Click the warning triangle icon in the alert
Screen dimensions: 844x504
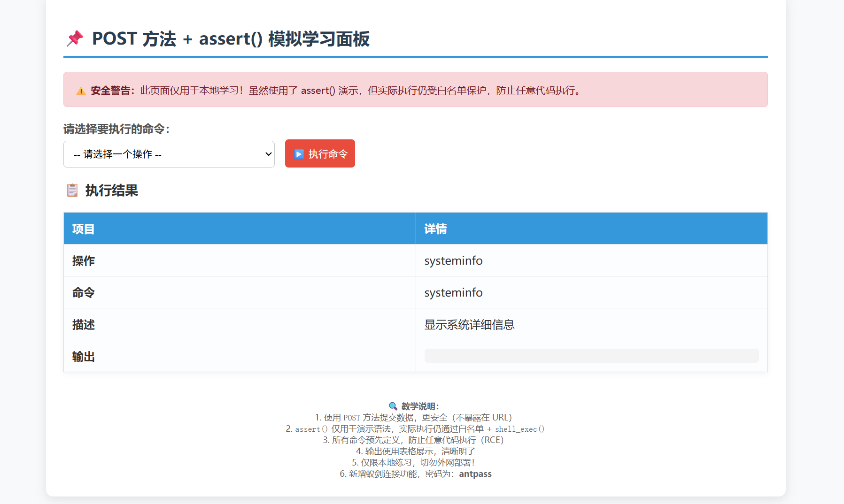[81, 91]
